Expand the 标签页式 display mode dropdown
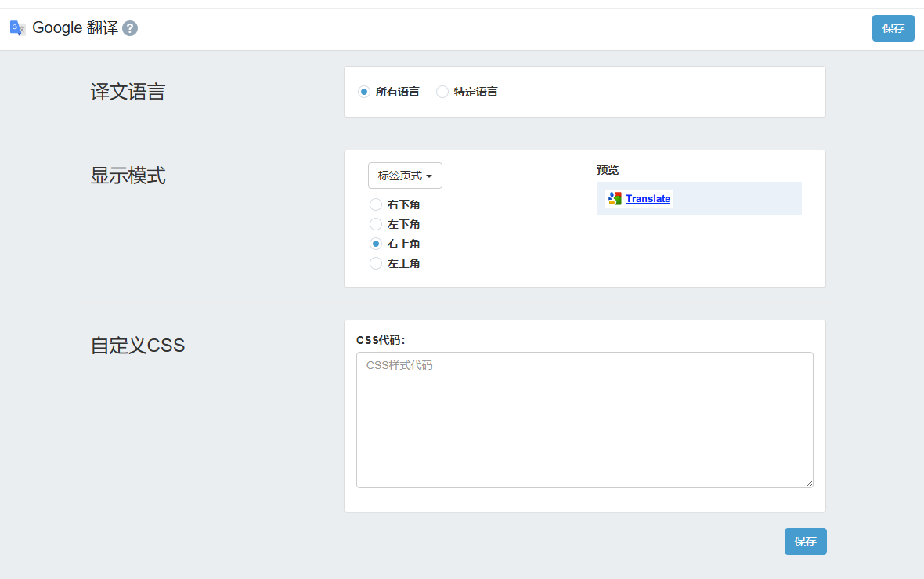This screenshot has width=924, height=579. (405, 176)
